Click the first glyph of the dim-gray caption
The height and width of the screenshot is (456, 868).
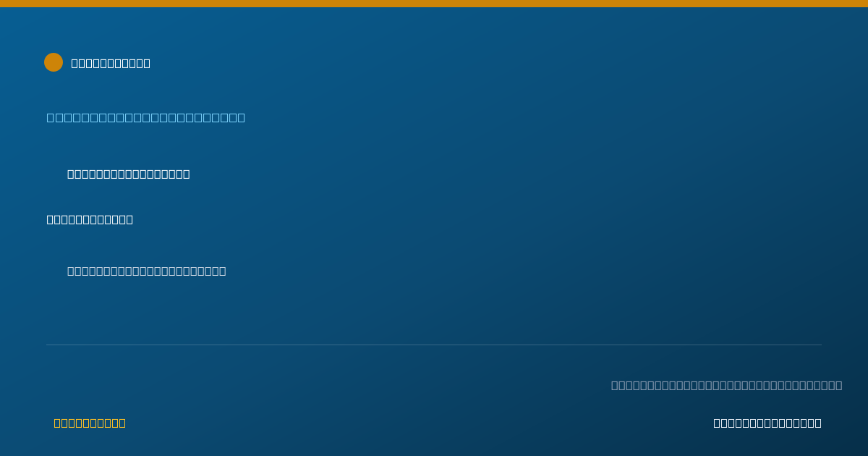click(x=615, y=385)
